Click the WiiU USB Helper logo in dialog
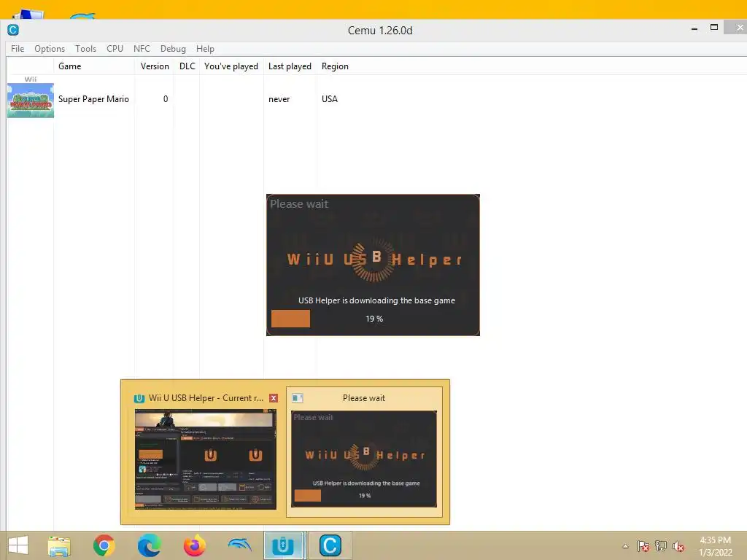Viewport: 747px width, 560px height. coord(374,260)
